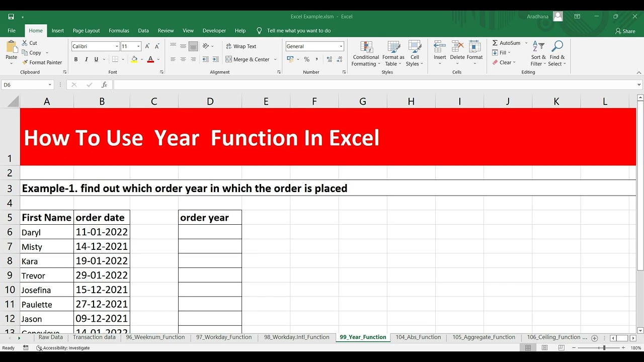Click Decrease Indent icon
Screen dimensions: 644x362
[205, 59]
